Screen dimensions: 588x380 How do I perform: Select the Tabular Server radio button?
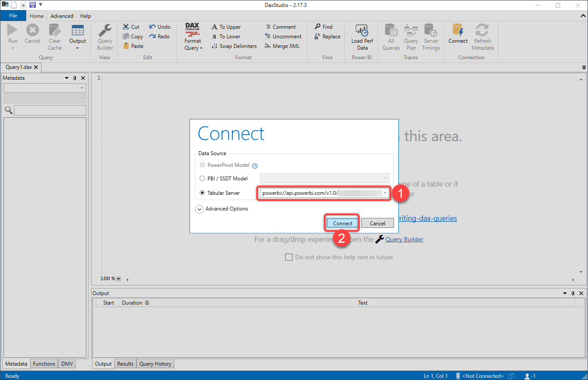click(202, 193)
